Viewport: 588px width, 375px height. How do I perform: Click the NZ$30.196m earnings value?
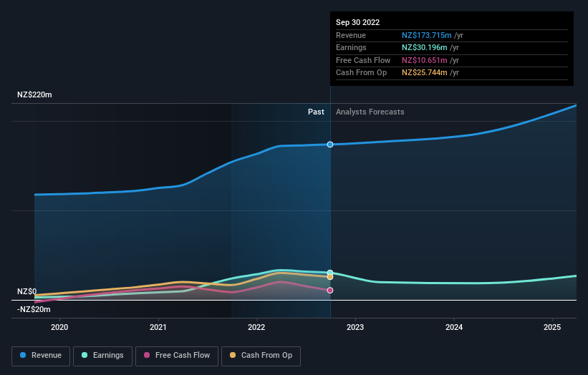click(x=425, y=47)
